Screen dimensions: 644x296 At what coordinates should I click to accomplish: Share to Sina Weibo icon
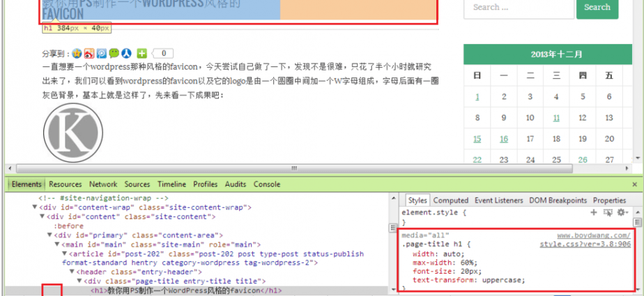click(x=89, y=53)
